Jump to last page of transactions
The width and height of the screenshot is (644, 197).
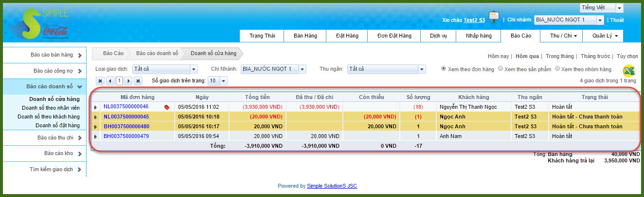click(x=138, y=81)
